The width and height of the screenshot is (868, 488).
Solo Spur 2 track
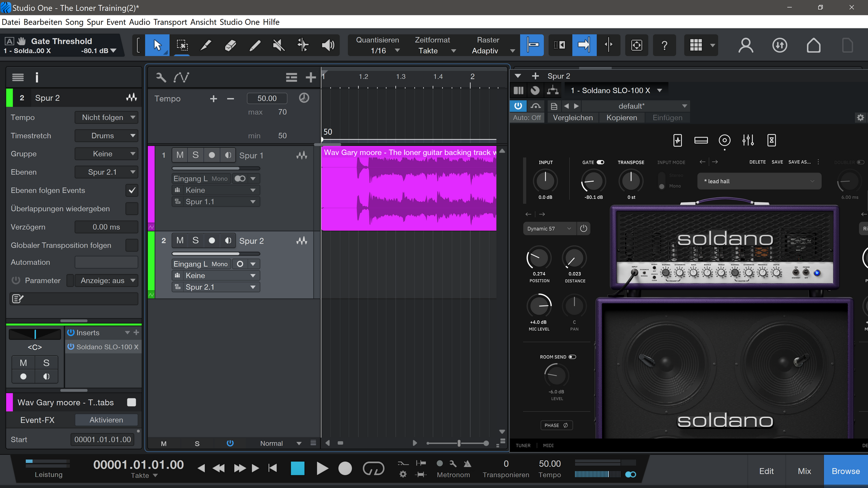(x=195, y=240)
